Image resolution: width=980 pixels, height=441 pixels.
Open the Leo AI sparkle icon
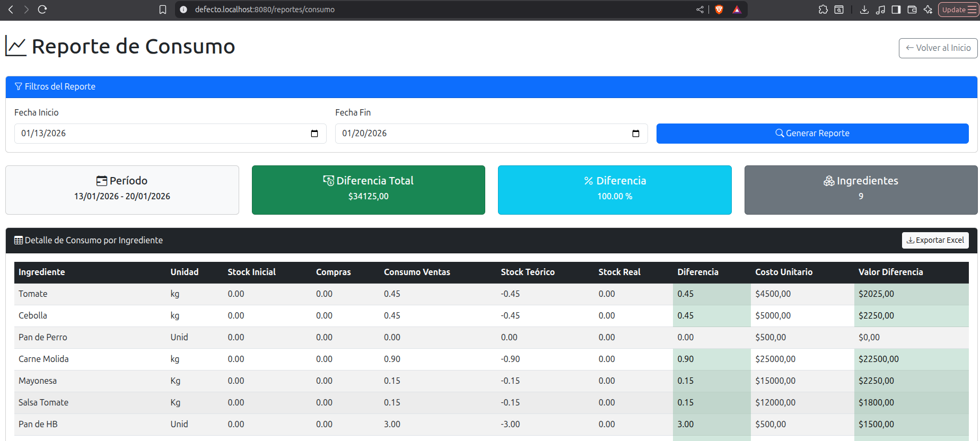(x=928, y=10)
